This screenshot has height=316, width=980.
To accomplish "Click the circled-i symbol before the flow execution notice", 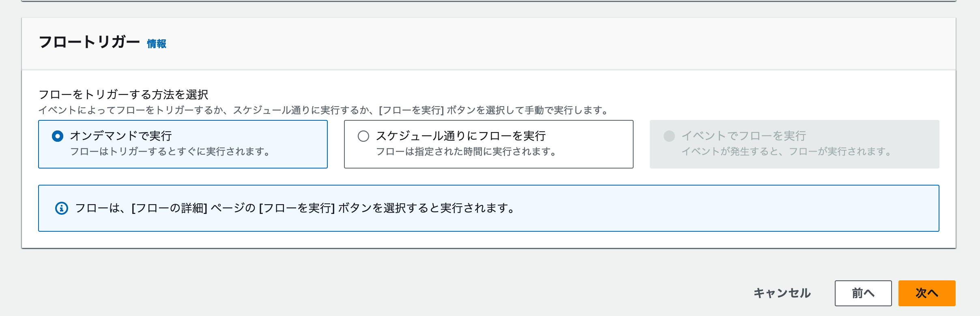I will click(61, 207).
